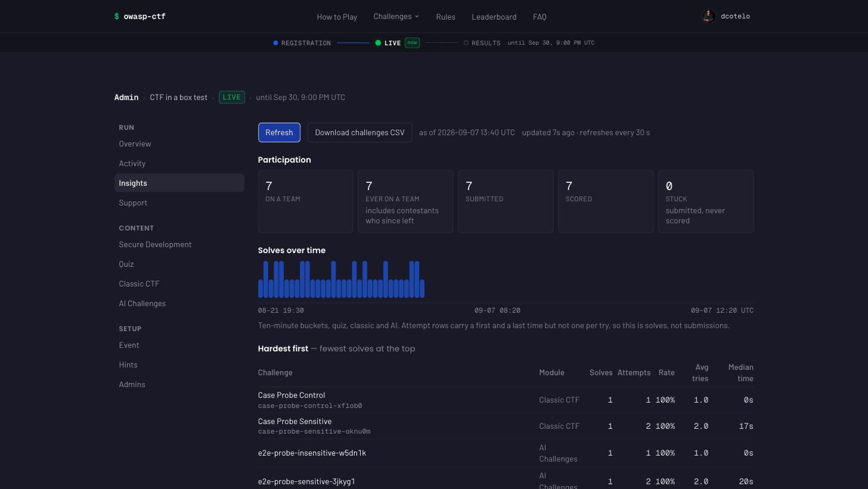
Task: Open the FAQ page
Action: pos(540,17)
